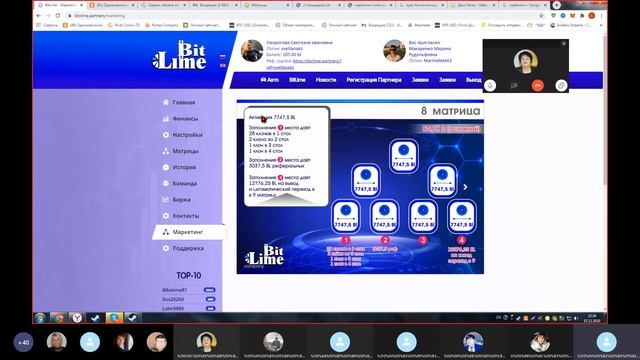
Task: Open Новости in the top navigation
Action: tap(326, 80)
